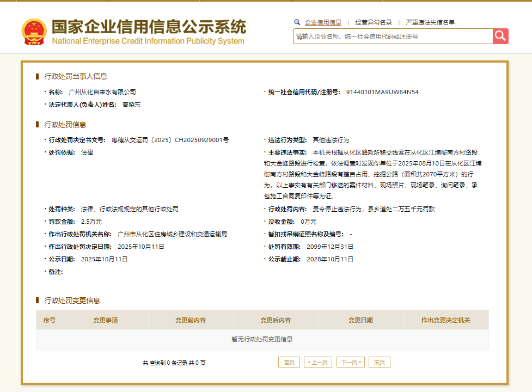Jump to 末页 last page
532x392 pixels.
[x=380, y=362]
